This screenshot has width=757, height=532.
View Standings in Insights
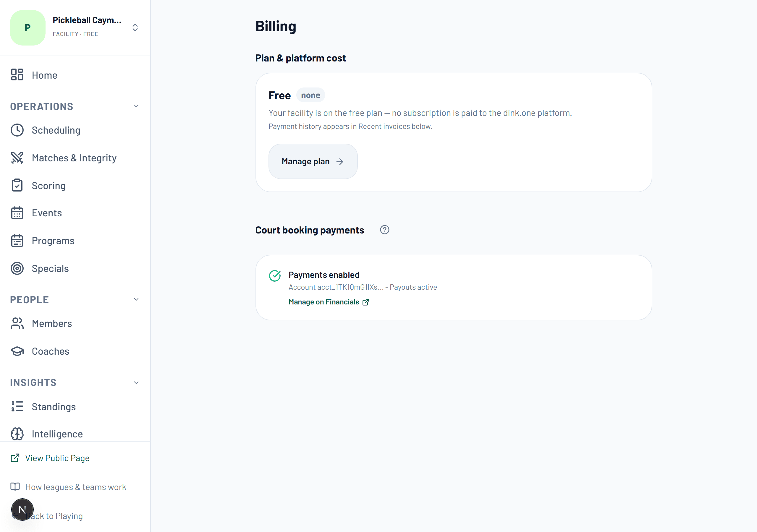(x=75, y=406)
